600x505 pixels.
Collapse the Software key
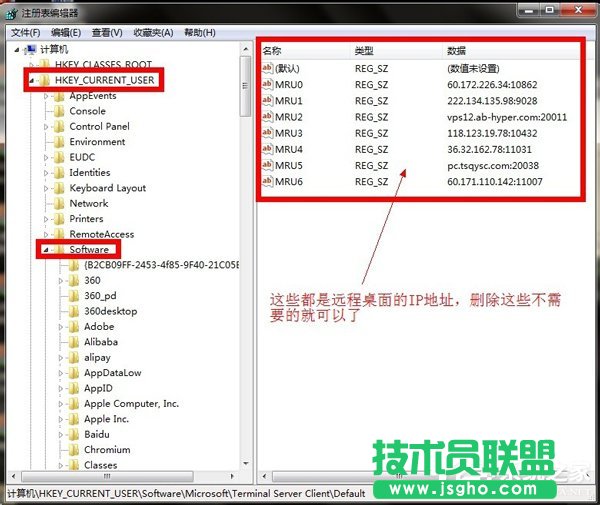coord(46,250)
